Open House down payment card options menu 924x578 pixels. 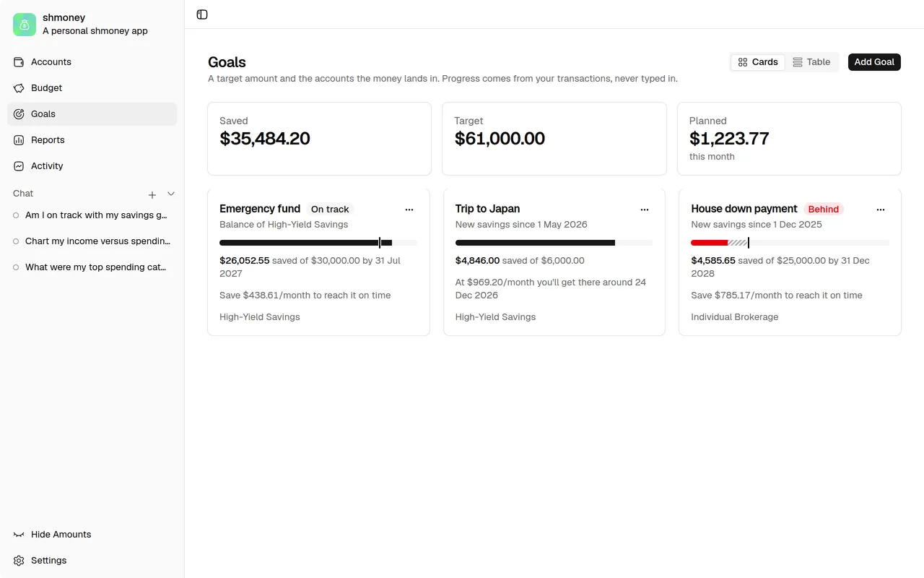point(881,210)
